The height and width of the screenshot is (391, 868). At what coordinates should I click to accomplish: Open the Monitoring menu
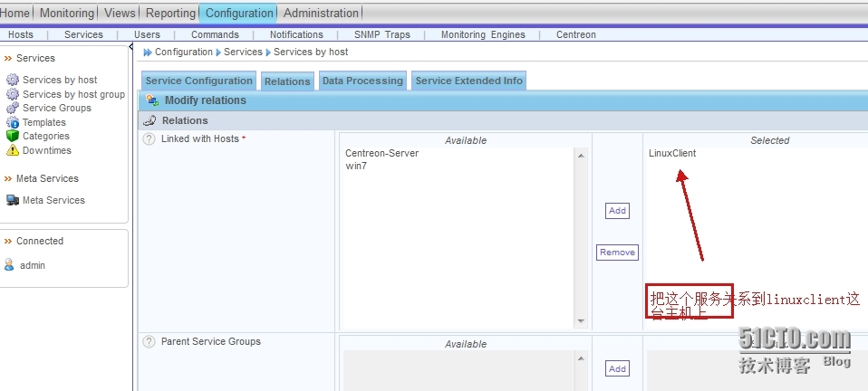click(67, 13)
